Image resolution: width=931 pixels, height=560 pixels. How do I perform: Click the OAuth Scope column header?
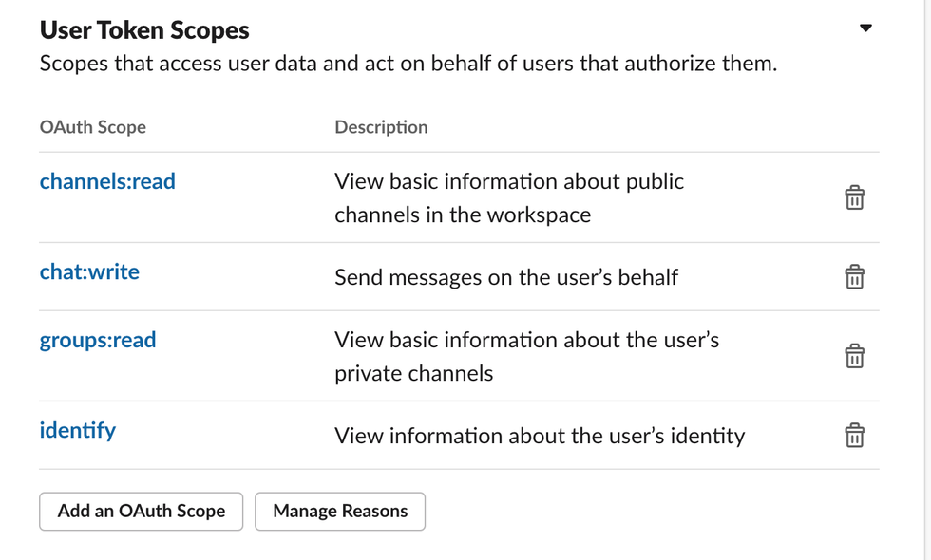tap(93, 127)
